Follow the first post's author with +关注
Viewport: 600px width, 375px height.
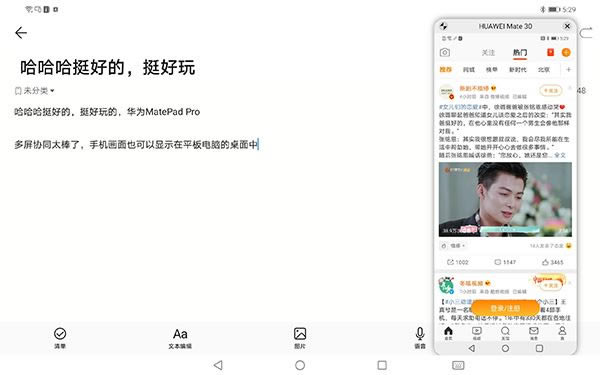551,91
